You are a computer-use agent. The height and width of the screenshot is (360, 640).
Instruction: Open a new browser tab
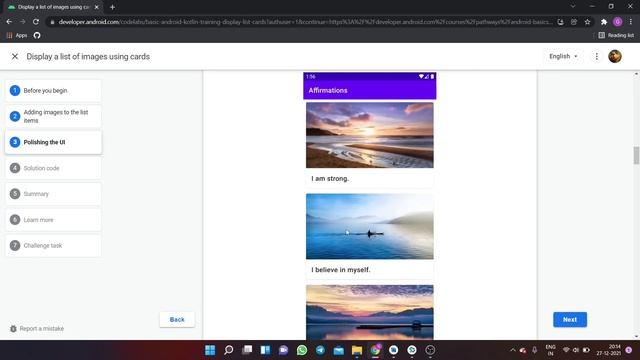point(112,7)
